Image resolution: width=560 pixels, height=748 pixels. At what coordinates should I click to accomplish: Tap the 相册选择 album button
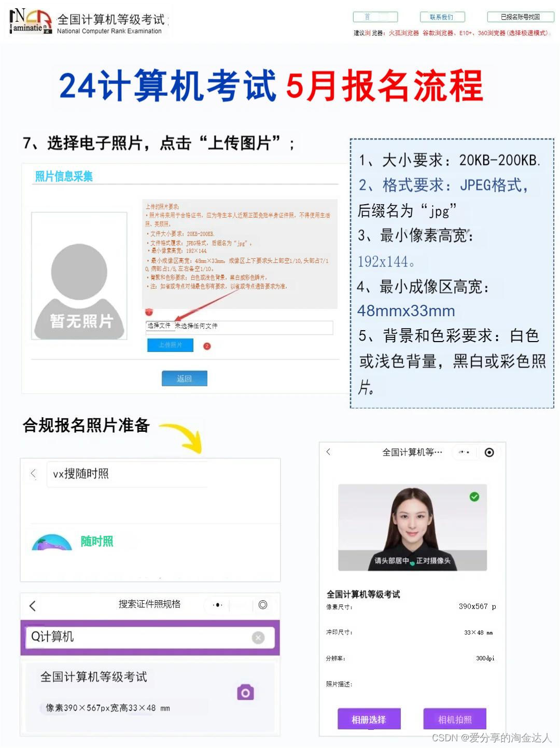coord(368,719)
